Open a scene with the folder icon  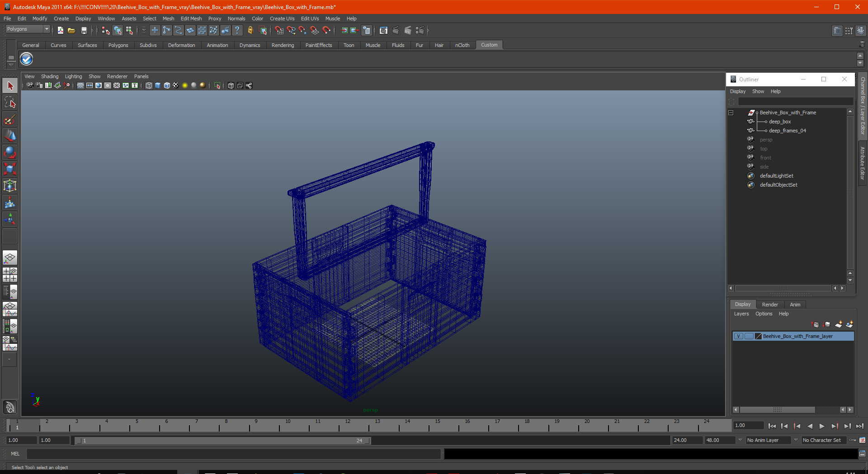[71, 30]
